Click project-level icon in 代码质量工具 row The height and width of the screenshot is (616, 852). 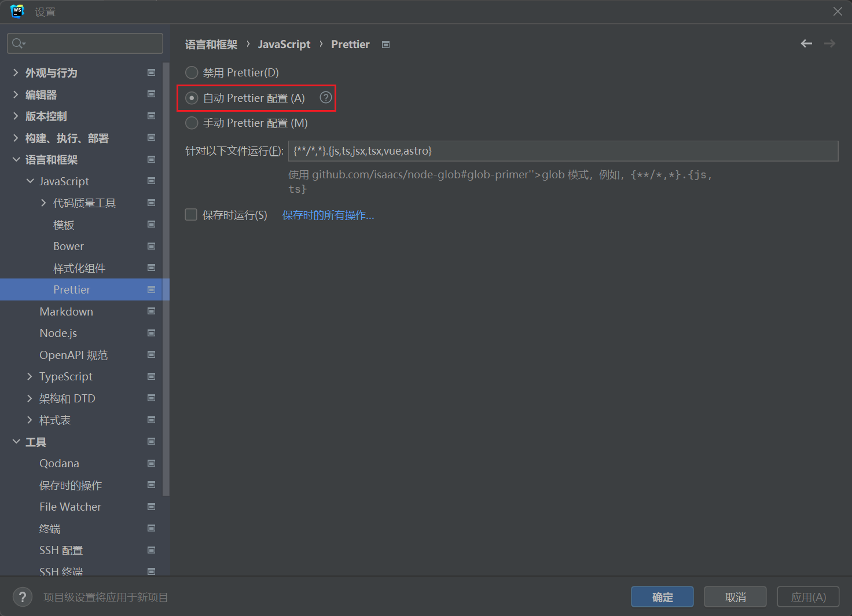[152, 203]
